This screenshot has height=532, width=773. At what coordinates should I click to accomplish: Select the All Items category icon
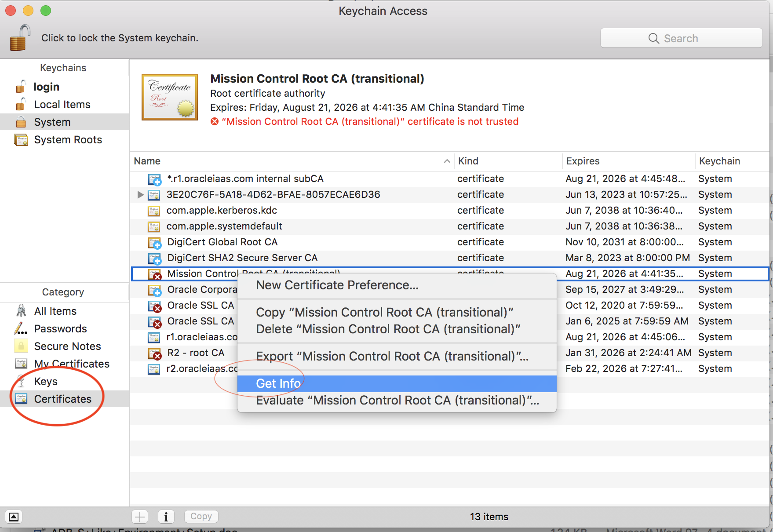click(x=21, y=311)
